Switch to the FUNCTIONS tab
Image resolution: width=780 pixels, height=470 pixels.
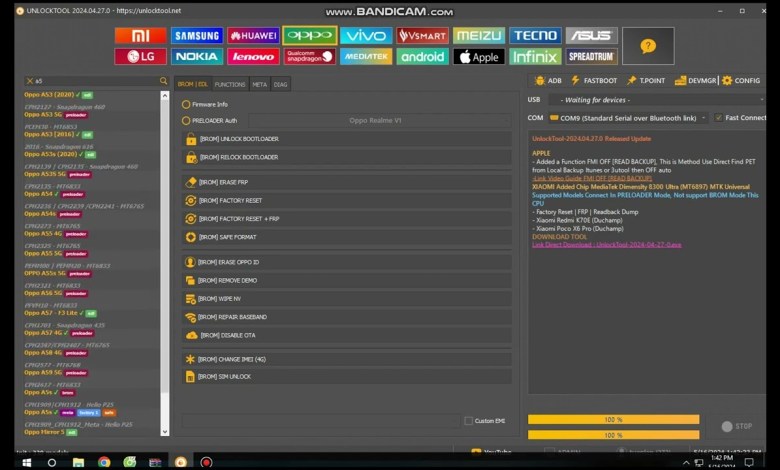click(x=230, y=85)
